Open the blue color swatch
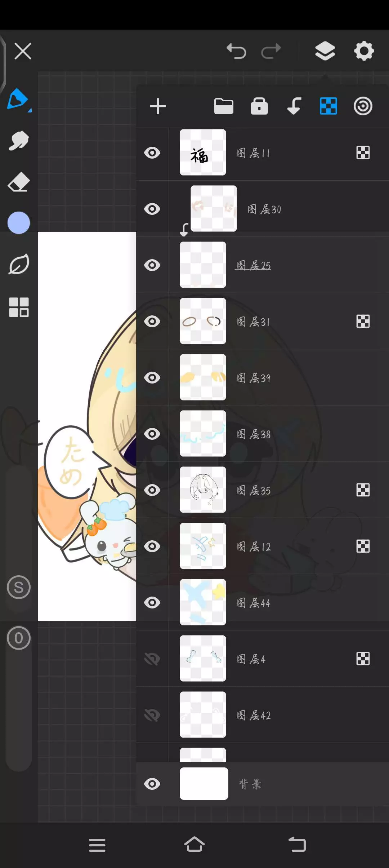Viewport: 389px width, 868px height. [19, 223]
